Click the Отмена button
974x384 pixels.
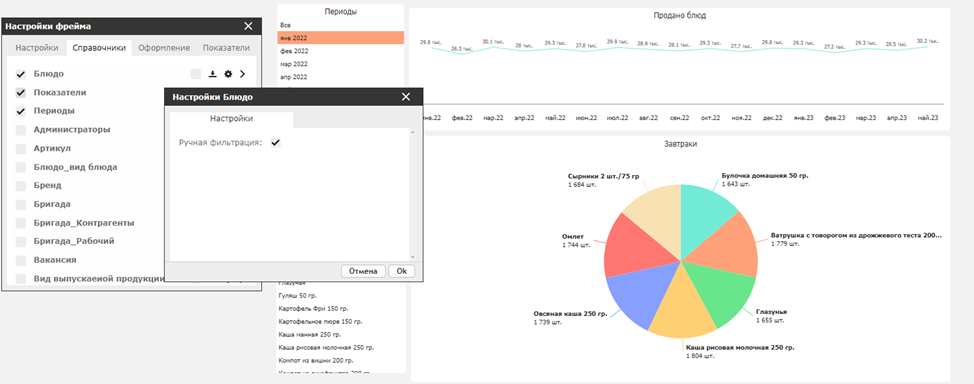363,272
